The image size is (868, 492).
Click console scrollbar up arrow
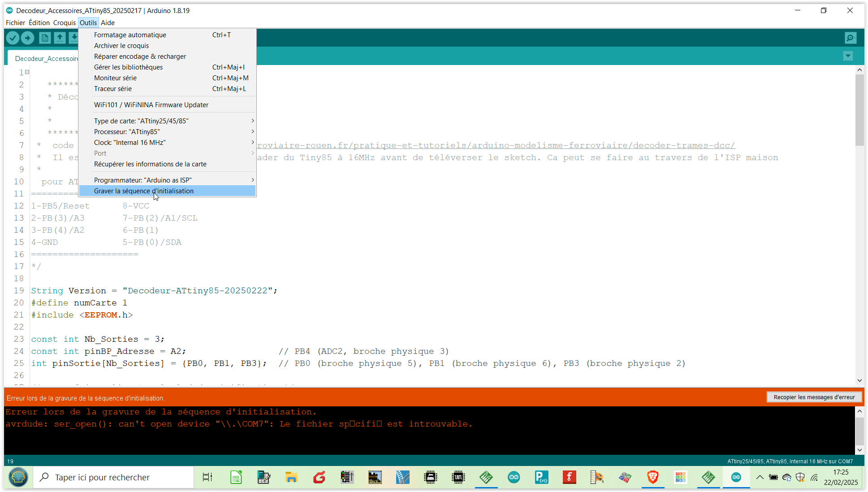point(859,411)
